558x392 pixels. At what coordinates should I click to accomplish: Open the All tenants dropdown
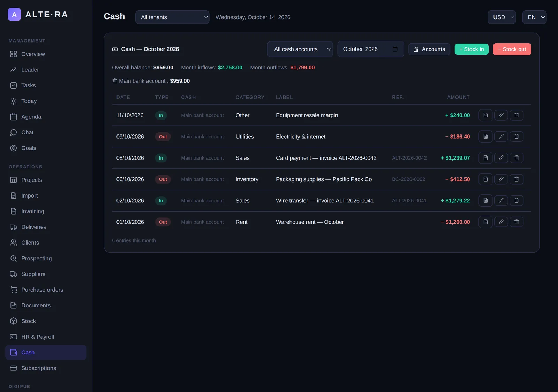coord(172,17)
